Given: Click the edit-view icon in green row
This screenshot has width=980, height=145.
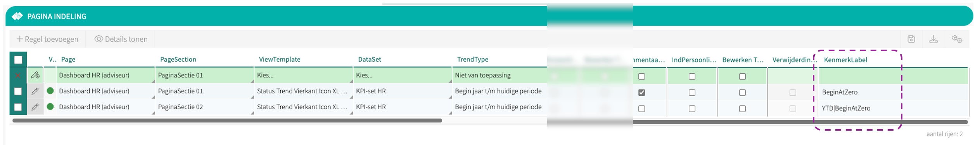Looking at the screenshot, I should [x=35, y=75].
